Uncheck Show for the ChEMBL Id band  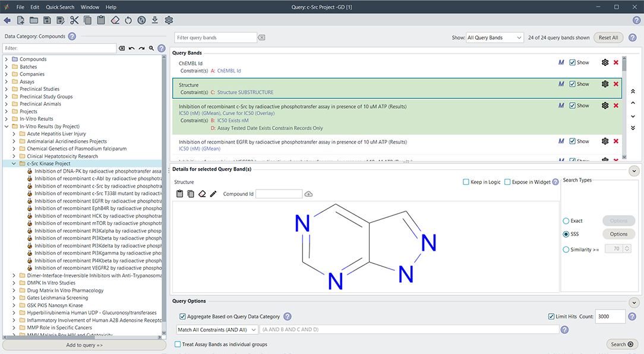(x=572, y=63)
